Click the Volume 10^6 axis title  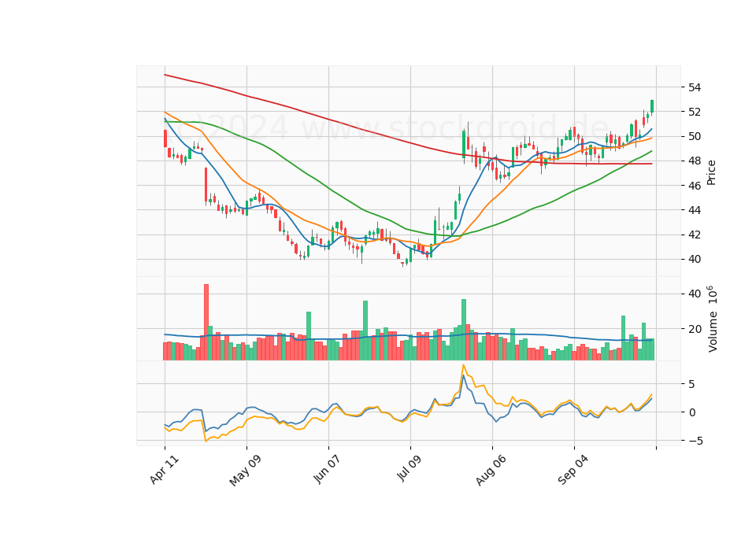tap(712, 319)
